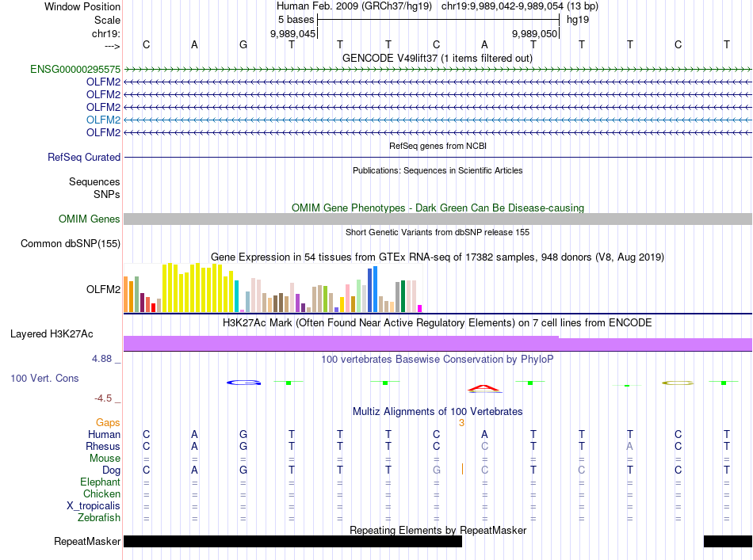753x560 pixels.
Task: Click the Human Feb. 2009 (GRCh37/hg19) assembly text
Action: pyautogui.click(x=354, y=6)
